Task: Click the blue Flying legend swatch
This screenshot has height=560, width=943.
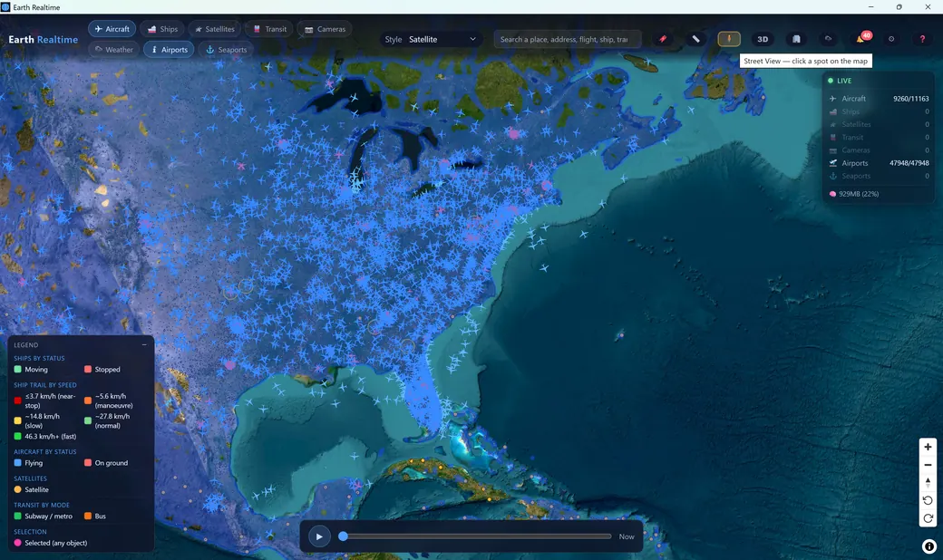Action: (x=17, y=463)
